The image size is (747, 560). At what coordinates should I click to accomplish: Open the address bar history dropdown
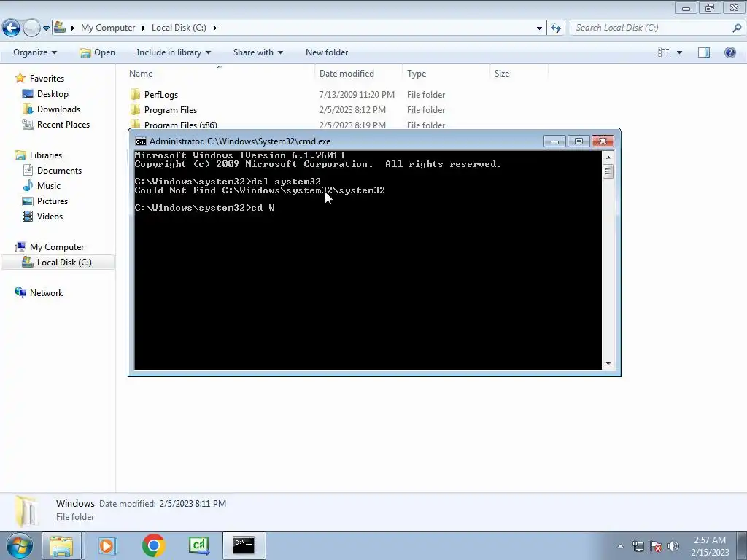point(539,28)
